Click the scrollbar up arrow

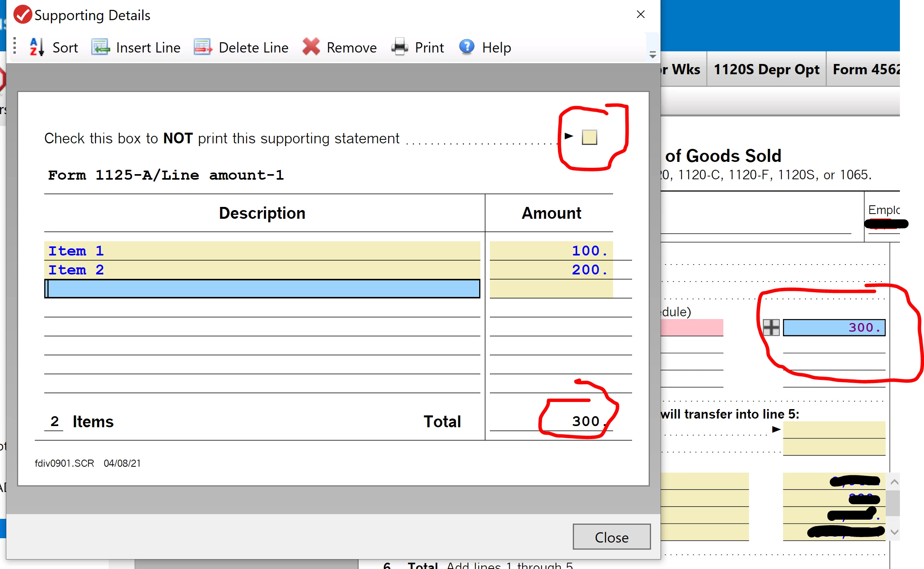(x=894, y=482)
